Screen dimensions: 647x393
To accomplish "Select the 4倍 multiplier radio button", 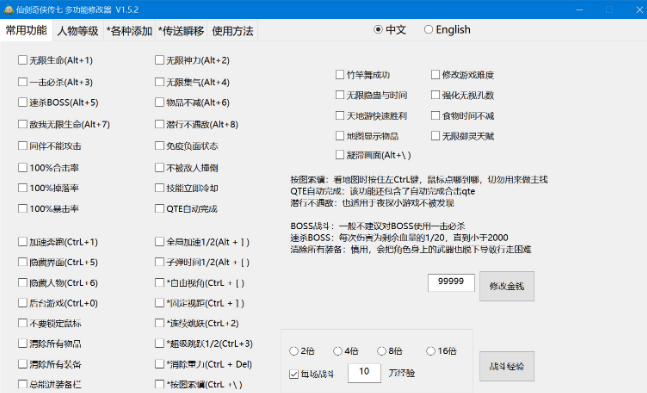I will tap(338, 351).
